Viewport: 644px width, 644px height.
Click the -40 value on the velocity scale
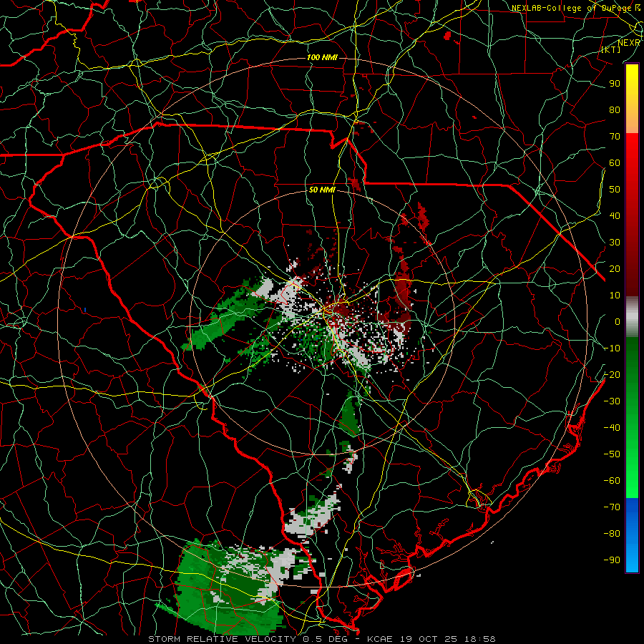click(x=612, y=428)
